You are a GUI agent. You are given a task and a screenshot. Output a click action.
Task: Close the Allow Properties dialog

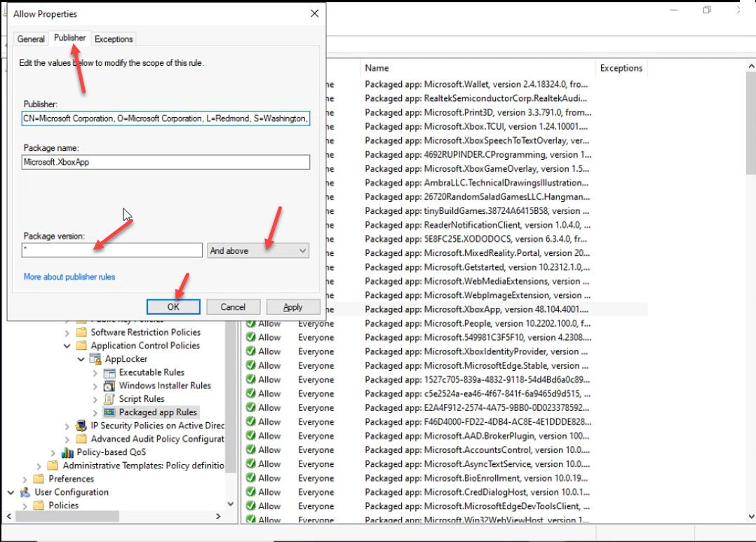[x=314, y=13]
